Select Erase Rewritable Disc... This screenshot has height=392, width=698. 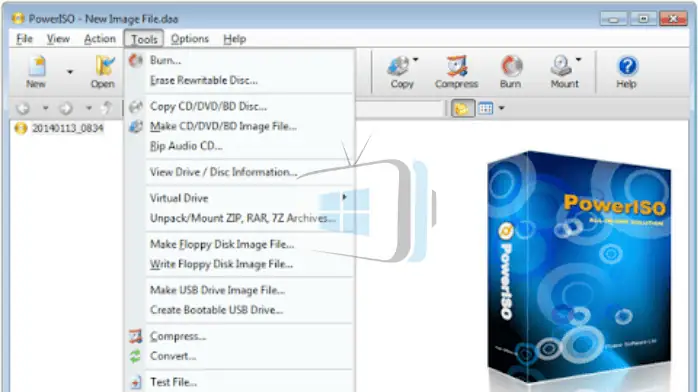click(x=240, y=81)
